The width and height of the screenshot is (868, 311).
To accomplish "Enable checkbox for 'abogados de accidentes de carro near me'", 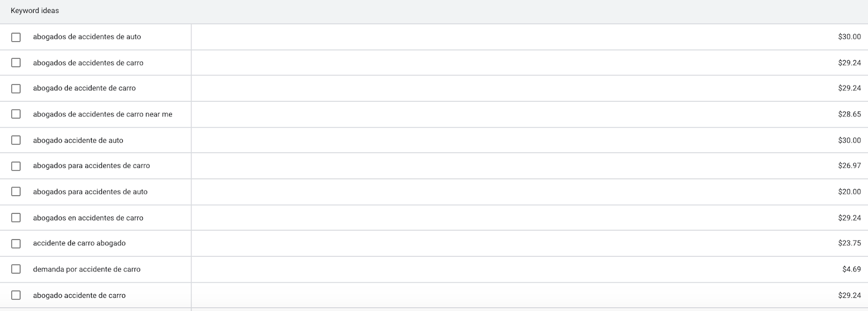I will [16, 114].
